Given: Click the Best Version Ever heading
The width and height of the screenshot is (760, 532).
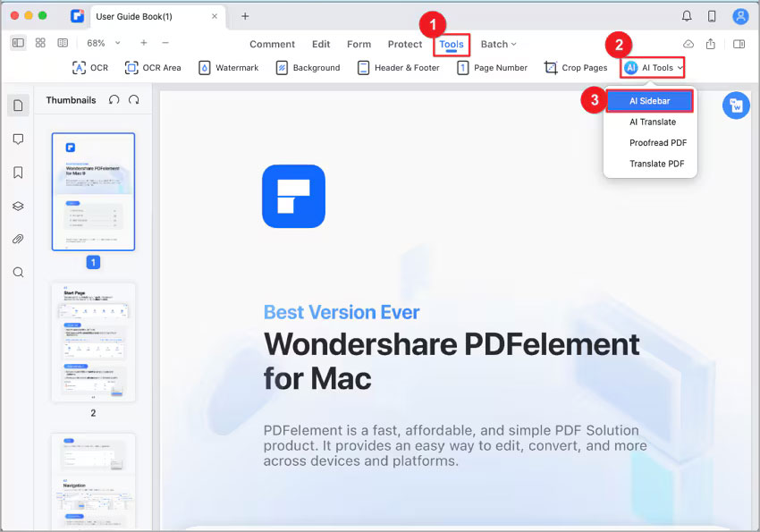Looking at the screenshot, I should 342,313.
